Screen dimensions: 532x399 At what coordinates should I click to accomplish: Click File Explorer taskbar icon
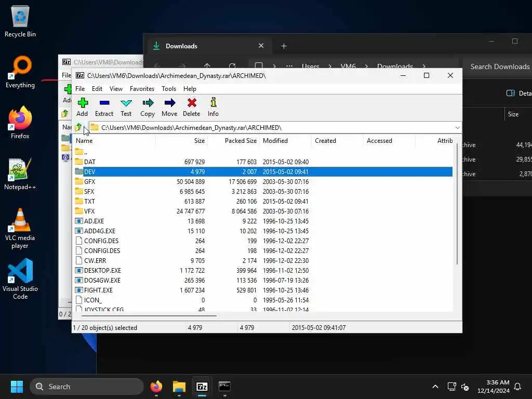pos(179,387)
